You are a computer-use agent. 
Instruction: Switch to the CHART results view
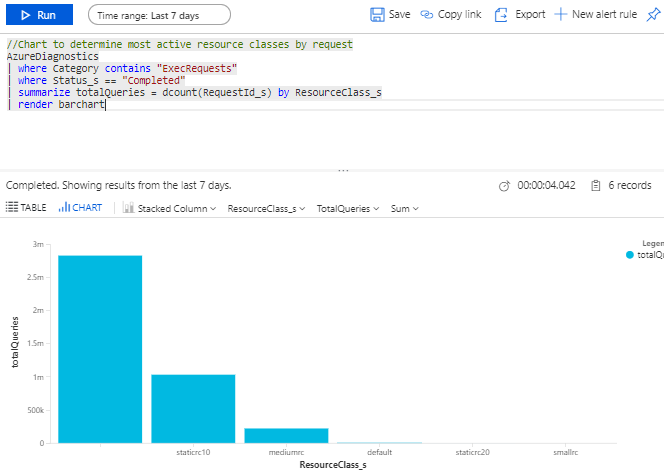click(x=81, y=208)
